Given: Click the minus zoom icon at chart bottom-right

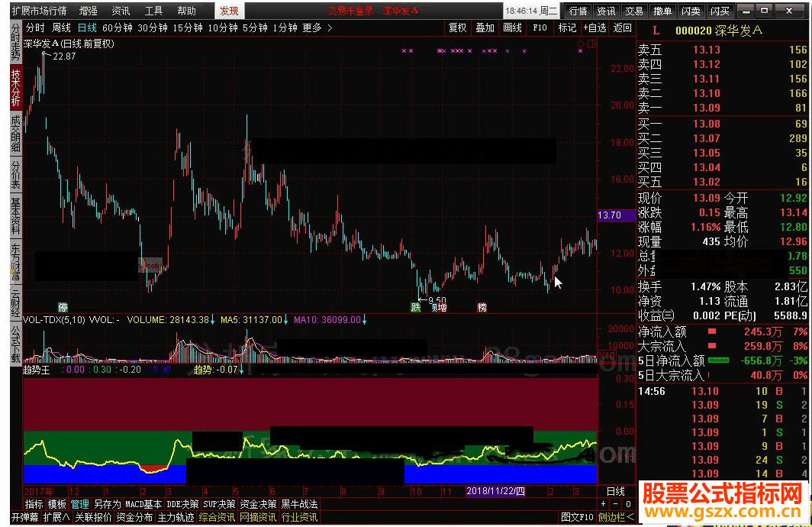Looking at the screenshot, I should click(615, 503).
